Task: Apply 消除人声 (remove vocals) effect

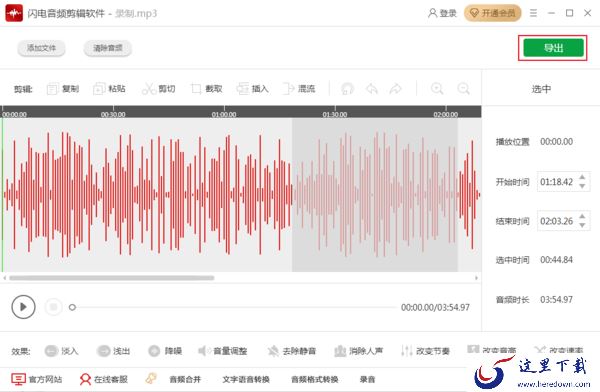Action: pyautogui.click(x=359, y=351)
